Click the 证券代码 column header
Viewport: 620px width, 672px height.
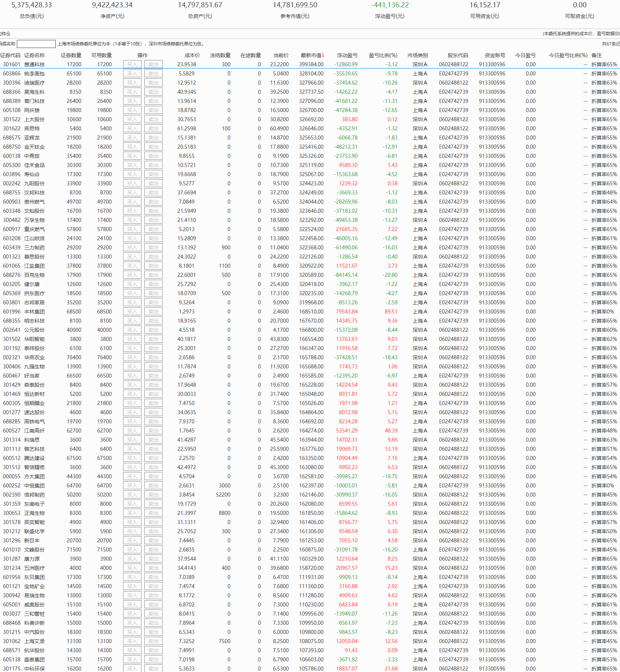pos(10,55)
